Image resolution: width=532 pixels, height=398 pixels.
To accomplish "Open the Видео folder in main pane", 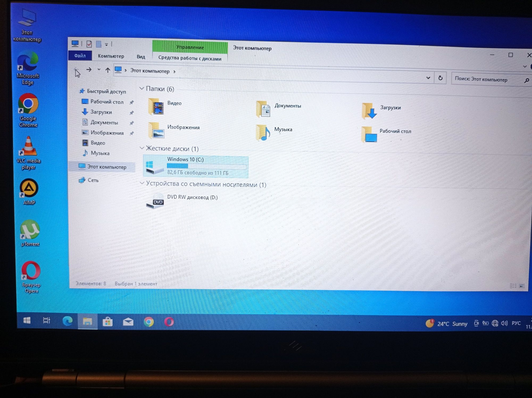I will [x=165, y=106].
